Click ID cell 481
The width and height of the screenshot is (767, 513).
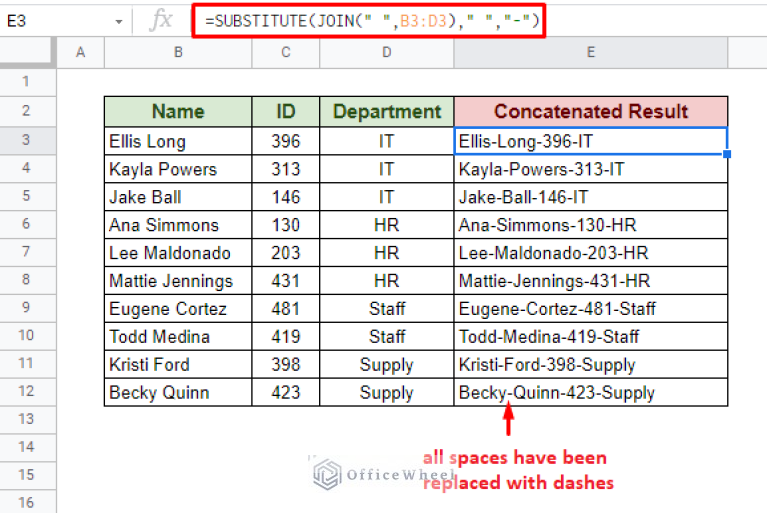286,309
